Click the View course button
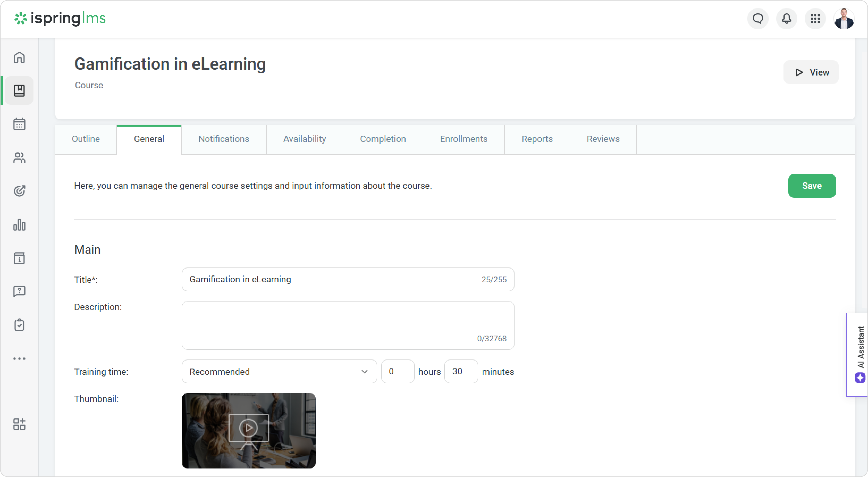 [811, 72]
